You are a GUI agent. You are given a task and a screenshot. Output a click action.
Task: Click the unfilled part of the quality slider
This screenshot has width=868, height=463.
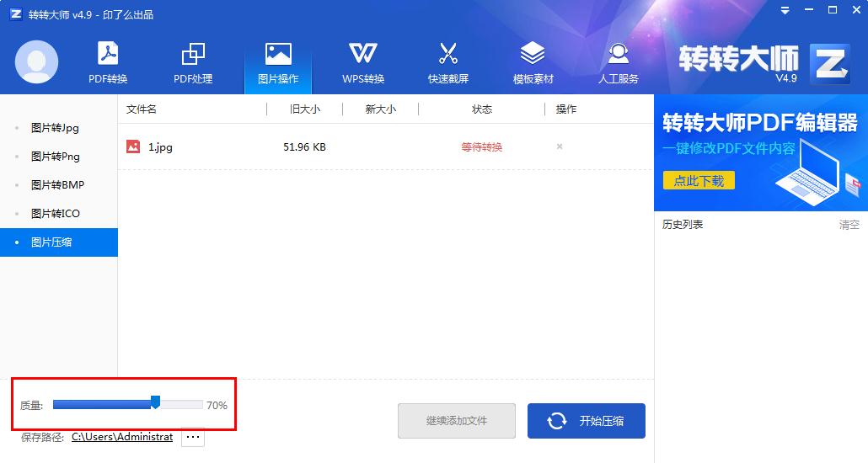pos(181,404)
